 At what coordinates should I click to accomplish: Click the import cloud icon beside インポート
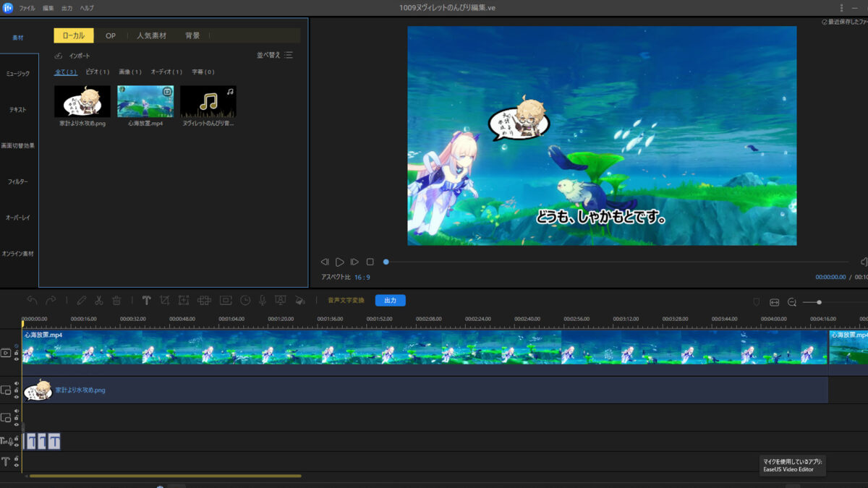pos(59,56)
